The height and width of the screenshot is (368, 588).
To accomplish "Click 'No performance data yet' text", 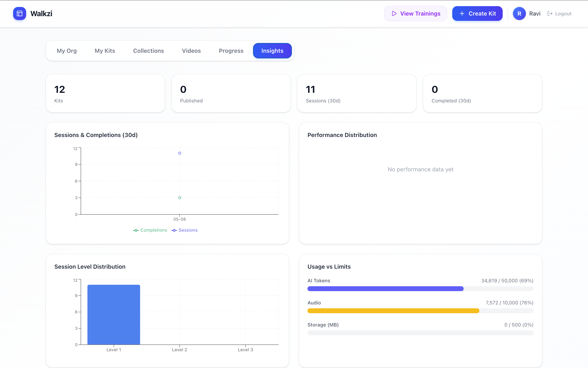I will click(420, 169).
